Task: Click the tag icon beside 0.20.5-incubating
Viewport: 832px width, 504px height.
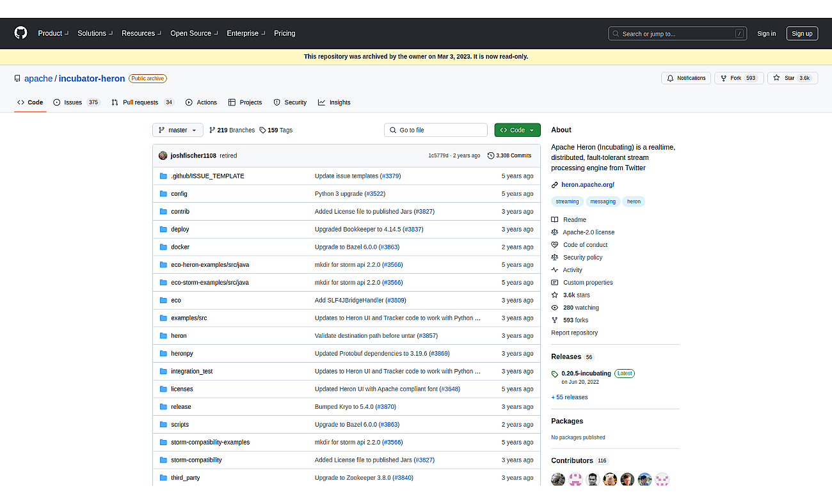Action: click(x=555, y=374)
